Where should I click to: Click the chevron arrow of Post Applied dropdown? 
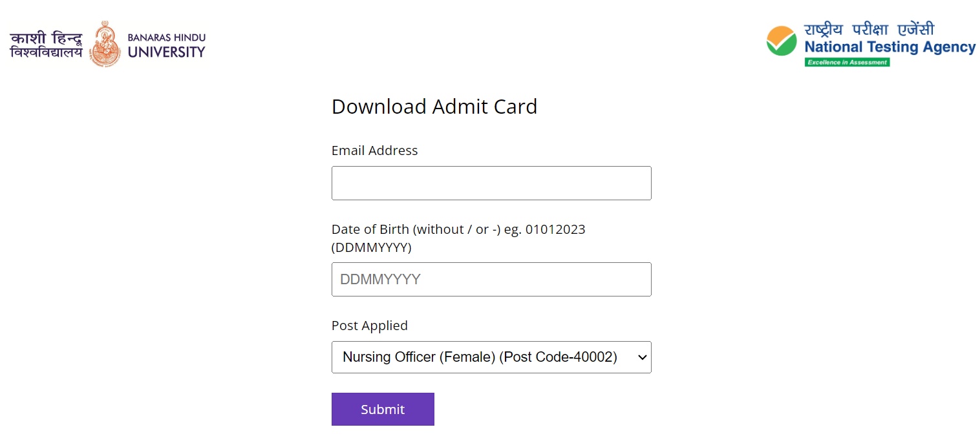coord(642,357)
